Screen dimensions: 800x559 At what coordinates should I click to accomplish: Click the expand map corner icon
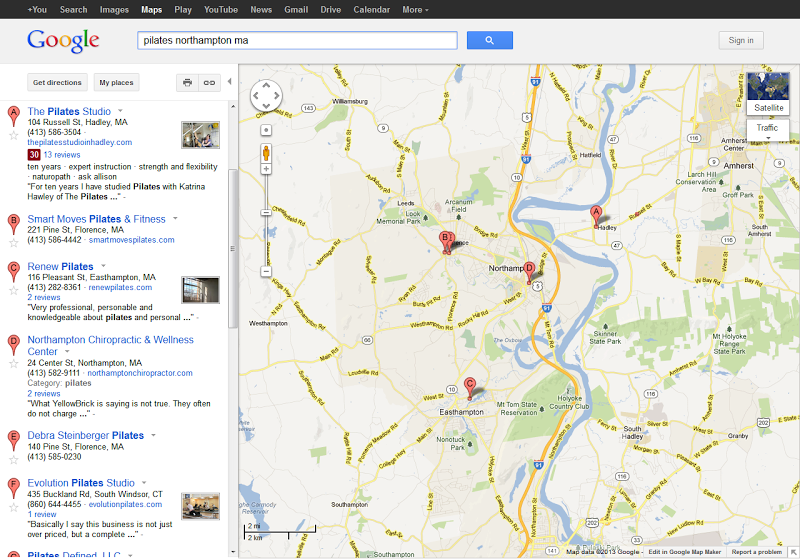tap(793, 552)
